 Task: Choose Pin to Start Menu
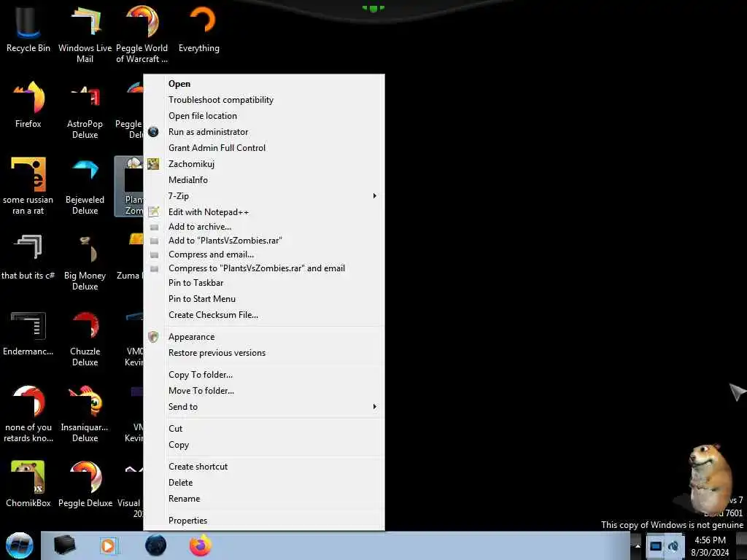(x=264, y=299)
